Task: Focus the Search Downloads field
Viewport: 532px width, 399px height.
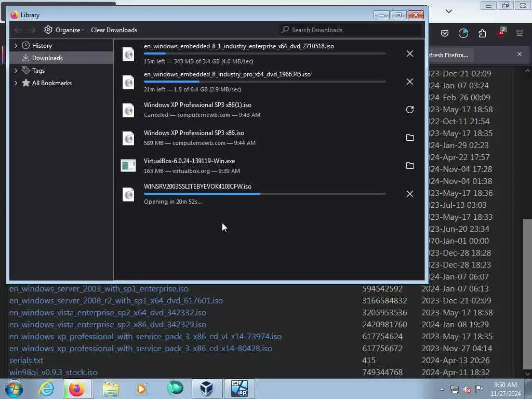Action: tap(351, 30)
